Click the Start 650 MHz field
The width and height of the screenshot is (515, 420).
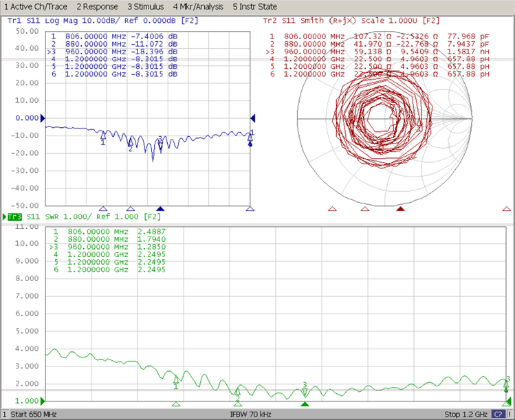tap(34, 415)
